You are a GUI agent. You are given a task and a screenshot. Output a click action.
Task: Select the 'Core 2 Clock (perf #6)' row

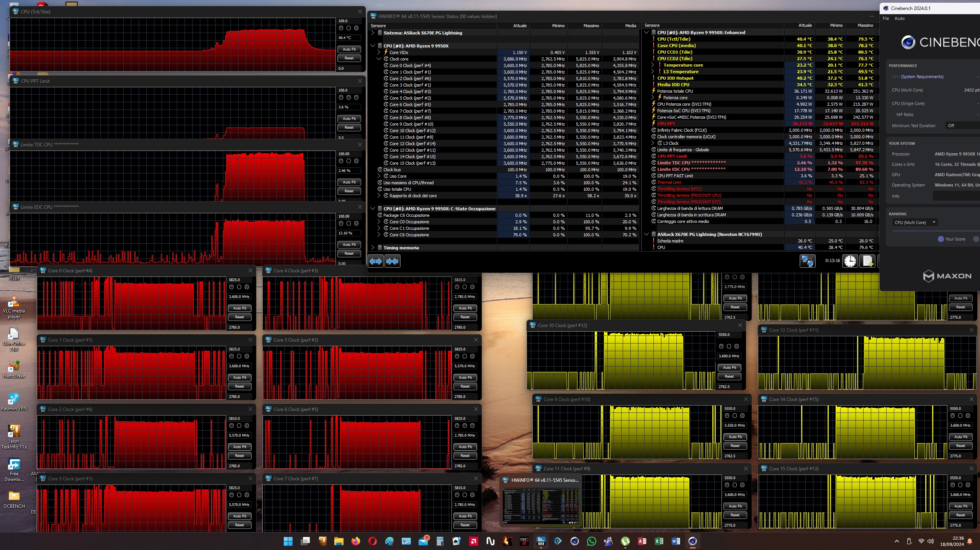(x=504, y=79)
